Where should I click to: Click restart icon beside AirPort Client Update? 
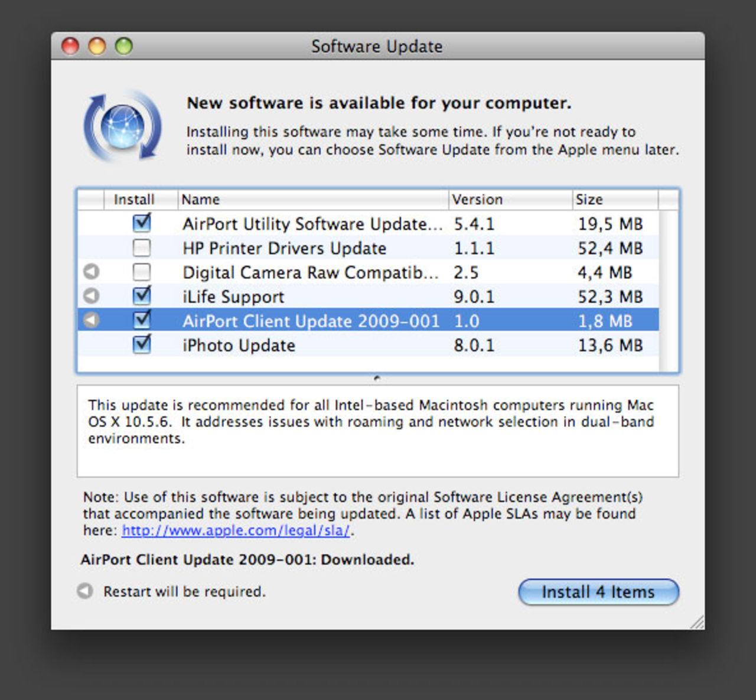(x=91, y=320)
